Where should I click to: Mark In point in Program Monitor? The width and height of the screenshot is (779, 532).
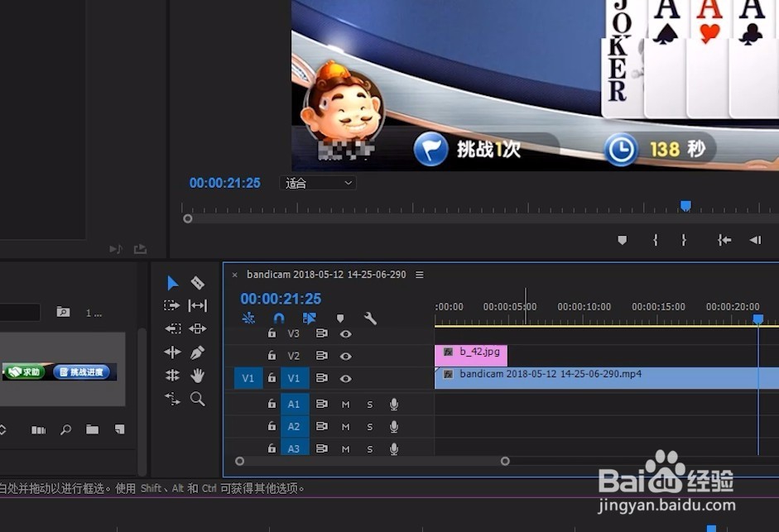click(x=656, y=241)
